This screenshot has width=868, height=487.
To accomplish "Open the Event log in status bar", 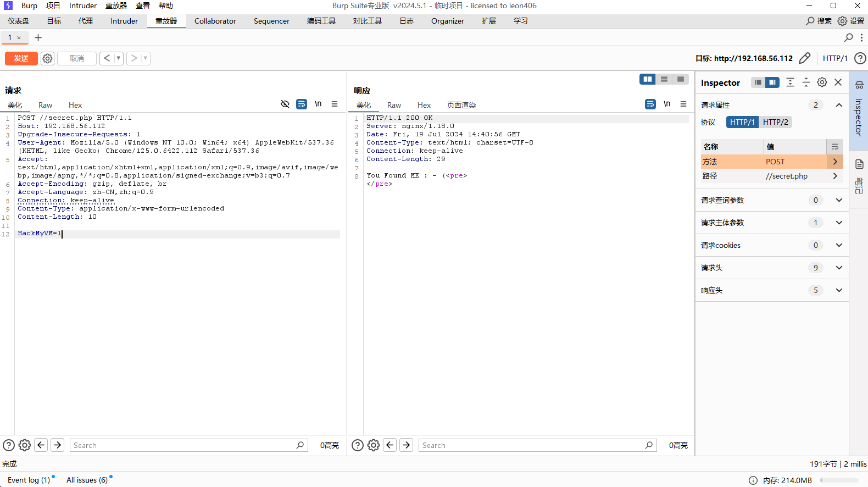I will point(29,480).
